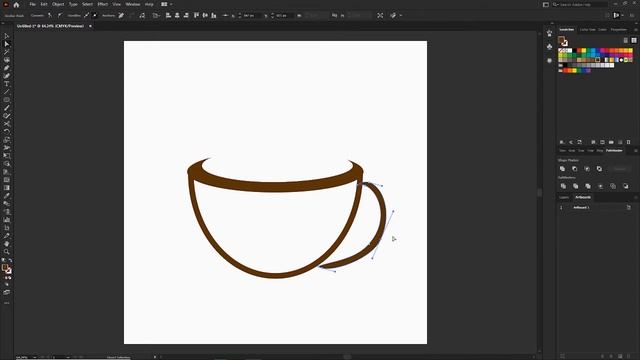This screenshot has height=360, width=640.
Task: Open the Object menu
Action: pyautogui.click(x=58, y=4)
